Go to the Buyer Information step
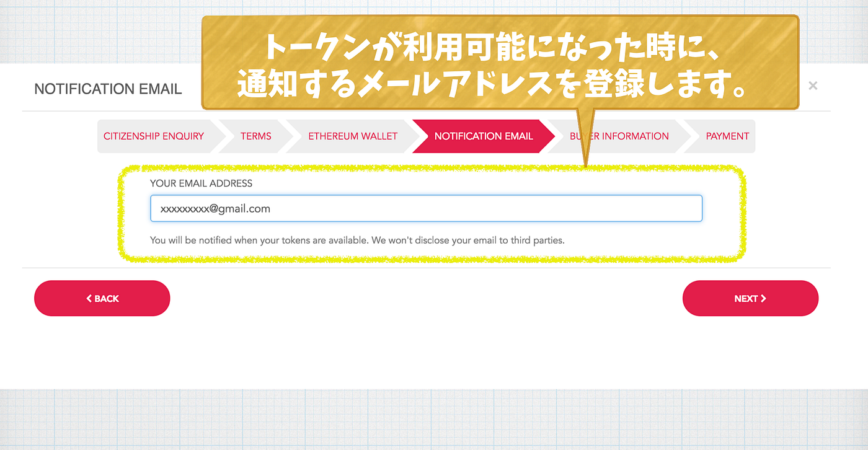 click(619, 136)
